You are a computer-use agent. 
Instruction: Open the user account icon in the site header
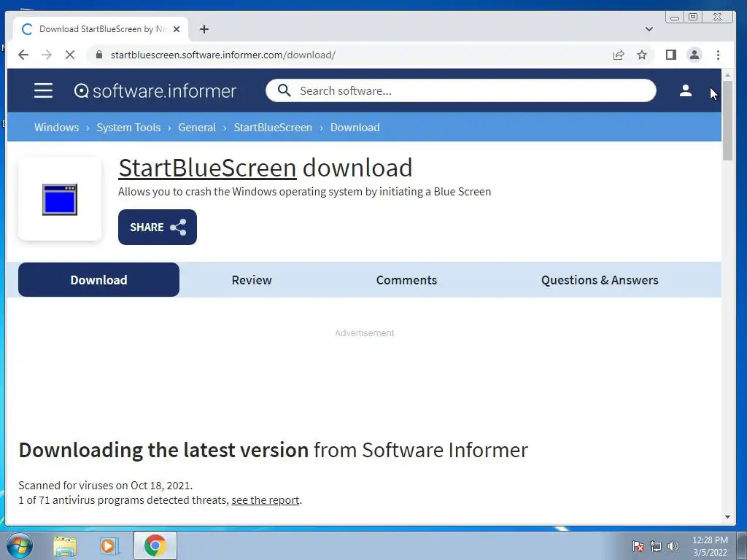[x=686, y=90]
